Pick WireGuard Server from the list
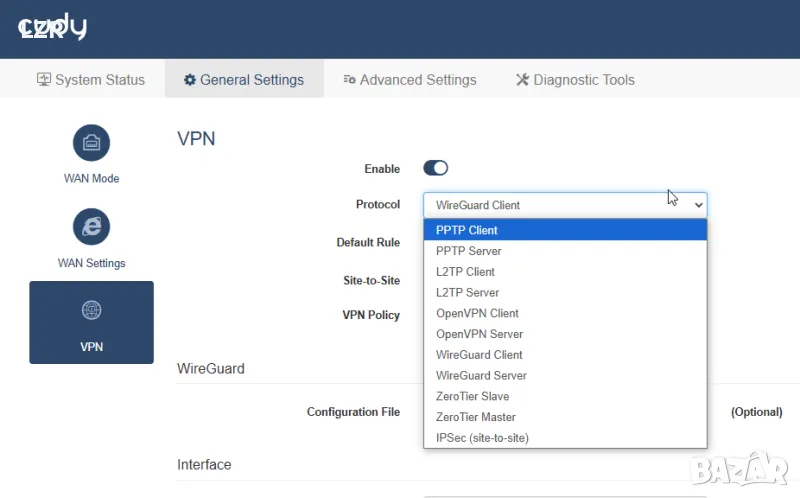 pyautogui.click(x=481, y=375)
